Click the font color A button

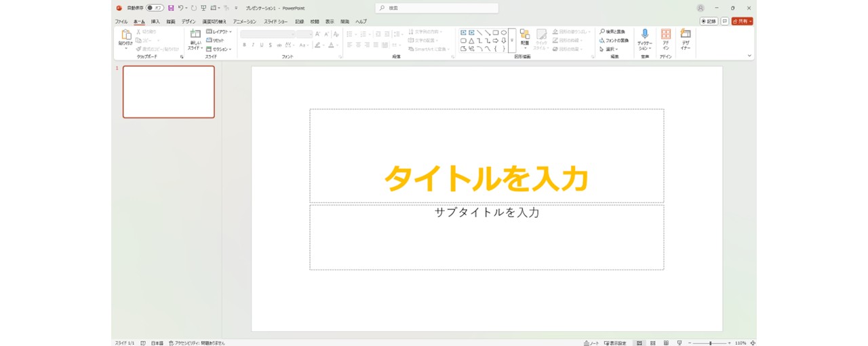point(330,45)
